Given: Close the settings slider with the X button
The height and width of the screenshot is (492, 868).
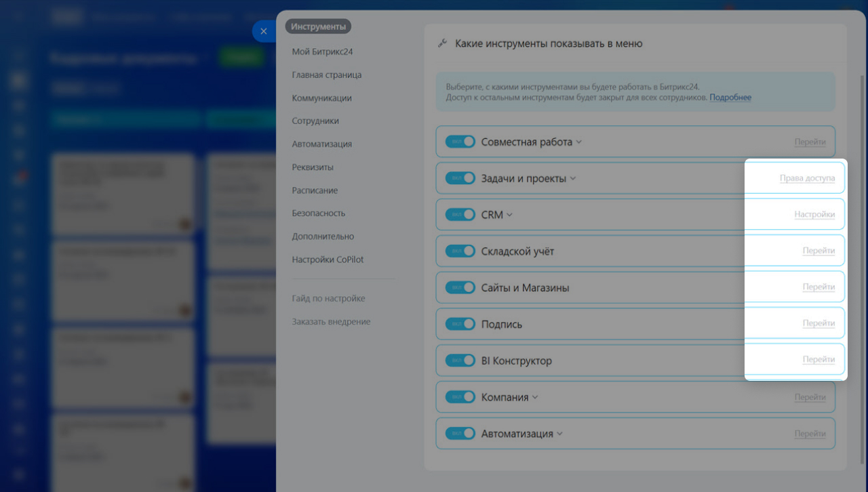Looking at the screenshot, I should [264, 31].
